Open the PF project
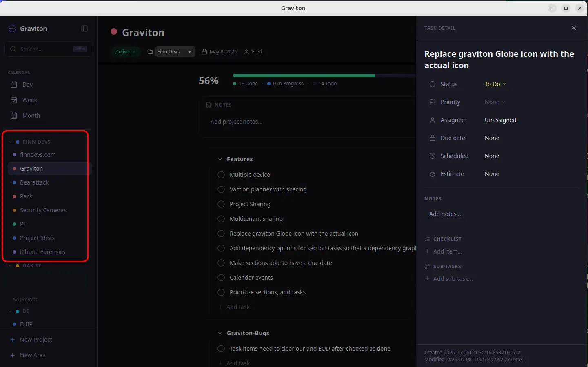 (x=50, y=224)
